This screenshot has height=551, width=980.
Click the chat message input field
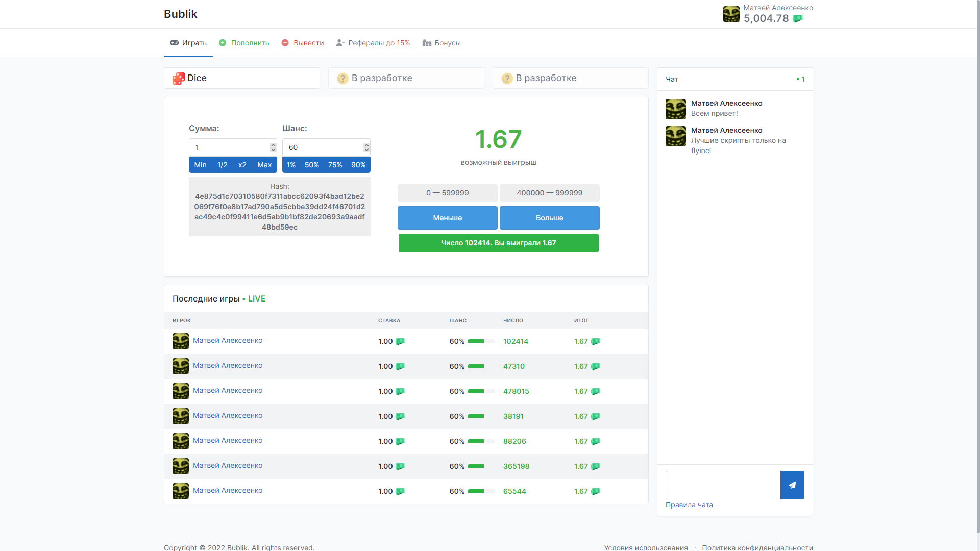pos(722,485)
